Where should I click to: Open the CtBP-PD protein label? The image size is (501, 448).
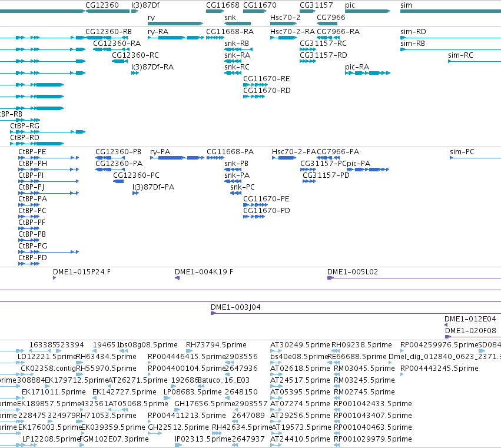coord(32,258)
